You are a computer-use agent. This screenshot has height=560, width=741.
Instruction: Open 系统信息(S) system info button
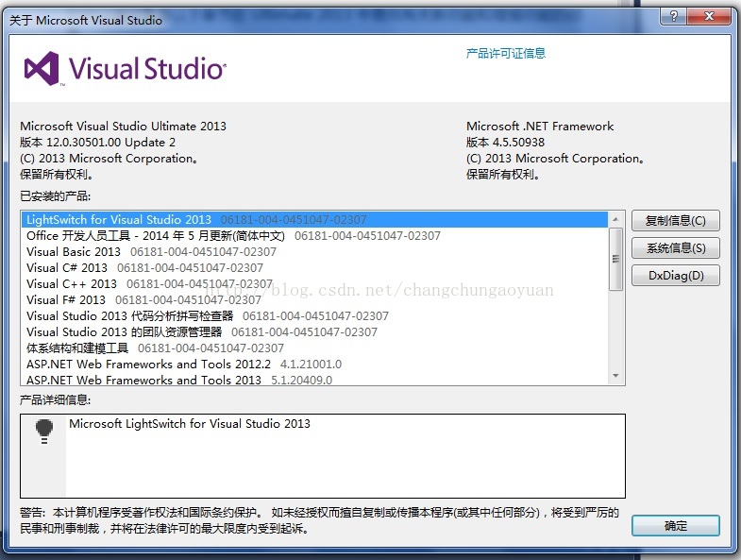675,247
